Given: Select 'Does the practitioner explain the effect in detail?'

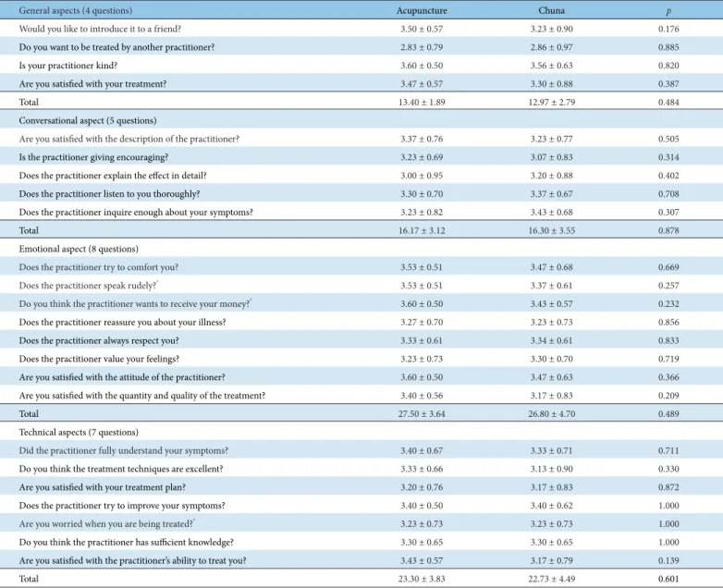Looking at the screenshot, I should 113,176.
